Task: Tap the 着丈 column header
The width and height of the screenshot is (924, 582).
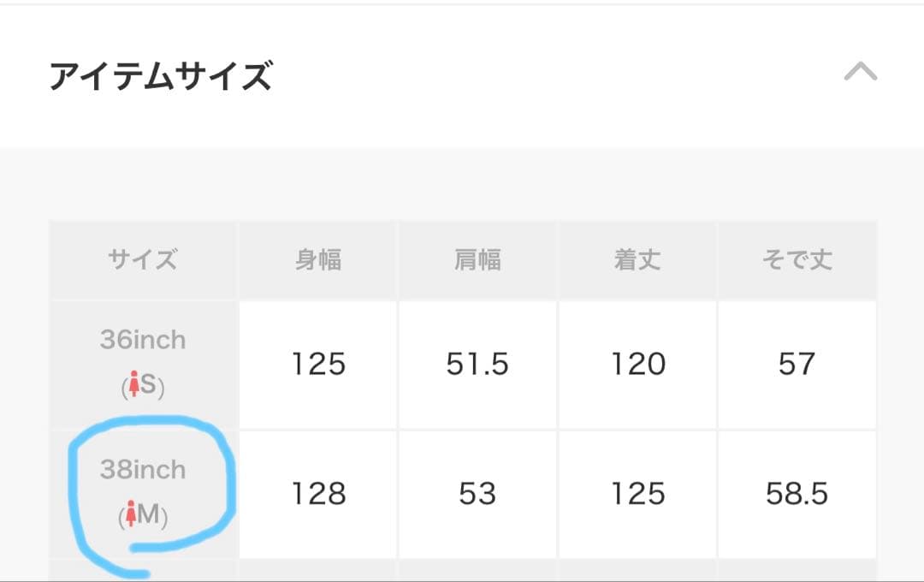Action: (x=637, y=260)
